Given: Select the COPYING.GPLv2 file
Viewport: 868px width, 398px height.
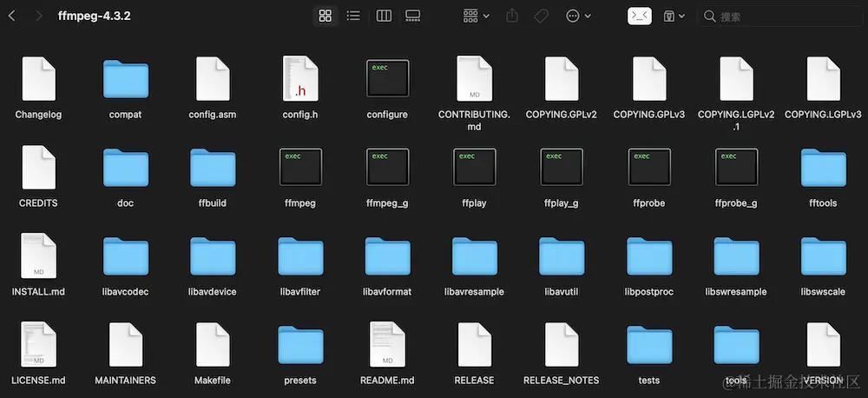Looking at the screenshot, I should pyautogui.click(x=562, y=79).
